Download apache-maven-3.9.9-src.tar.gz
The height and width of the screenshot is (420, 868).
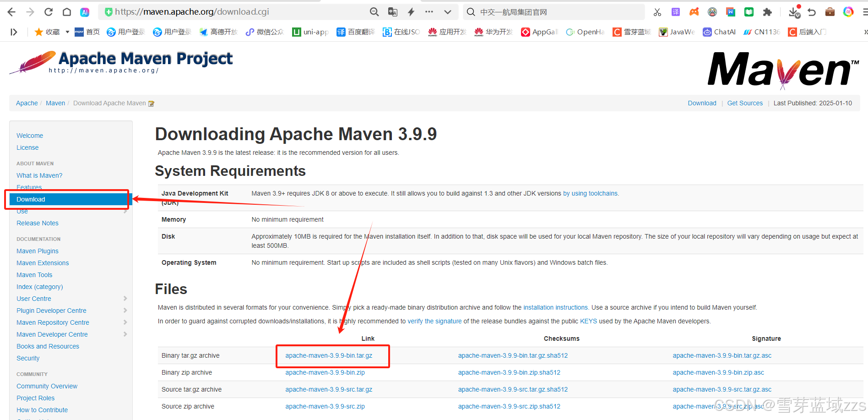329,389
